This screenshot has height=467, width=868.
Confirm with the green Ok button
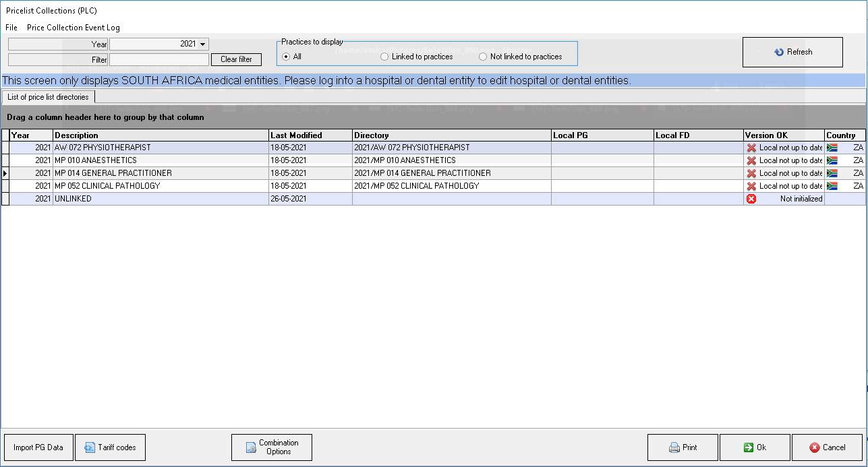click(754, 447)
